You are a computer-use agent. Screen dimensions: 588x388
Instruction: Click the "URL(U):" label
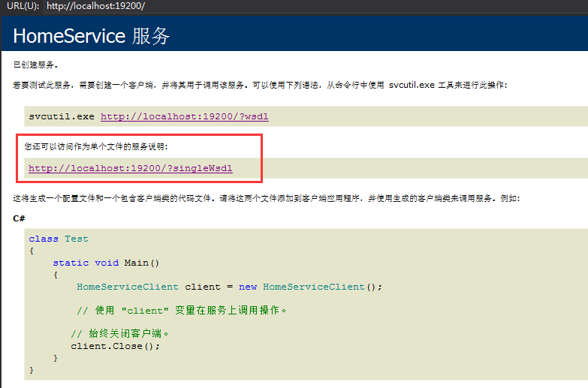pyautogui.click(x=23, y=6)
